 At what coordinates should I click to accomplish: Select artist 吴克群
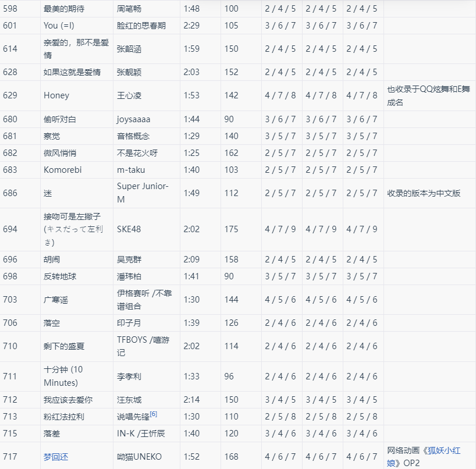[x=129, y=260]
